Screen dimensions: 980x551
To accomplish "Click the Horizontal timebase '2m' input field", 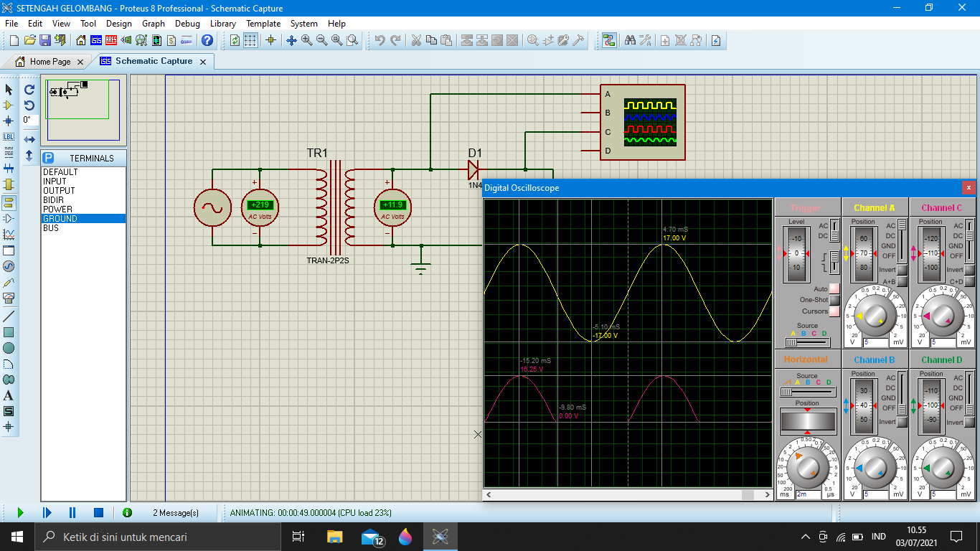I will tap(807, 494).
